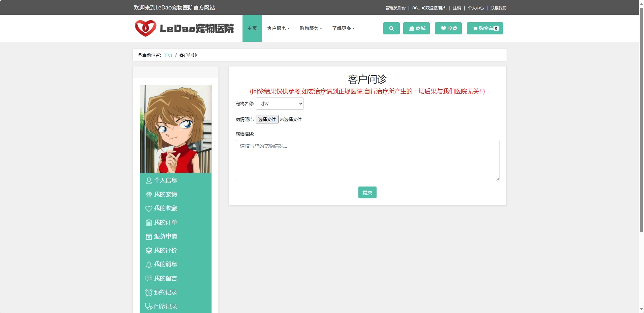Click the 退货申请 return request icon
This screenshot has height=313, width=644.
pos(149,236)
